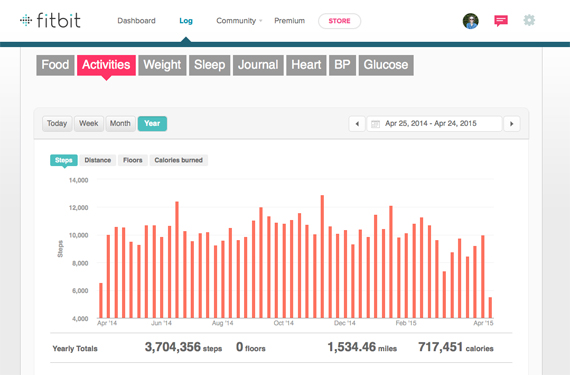
Task: Click the Fitbit logo
Action: click(x=50, y=20)
